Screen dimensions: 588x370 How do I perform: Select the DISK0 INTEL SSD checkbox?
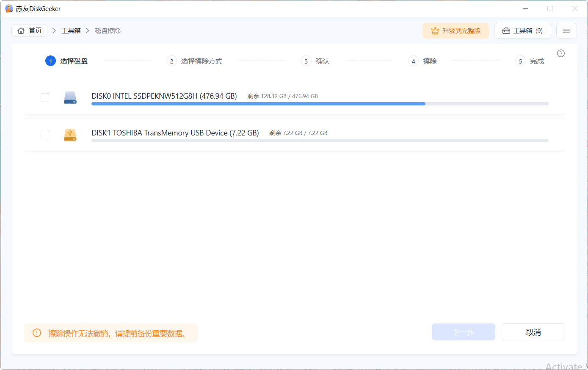tap(45, 98)
